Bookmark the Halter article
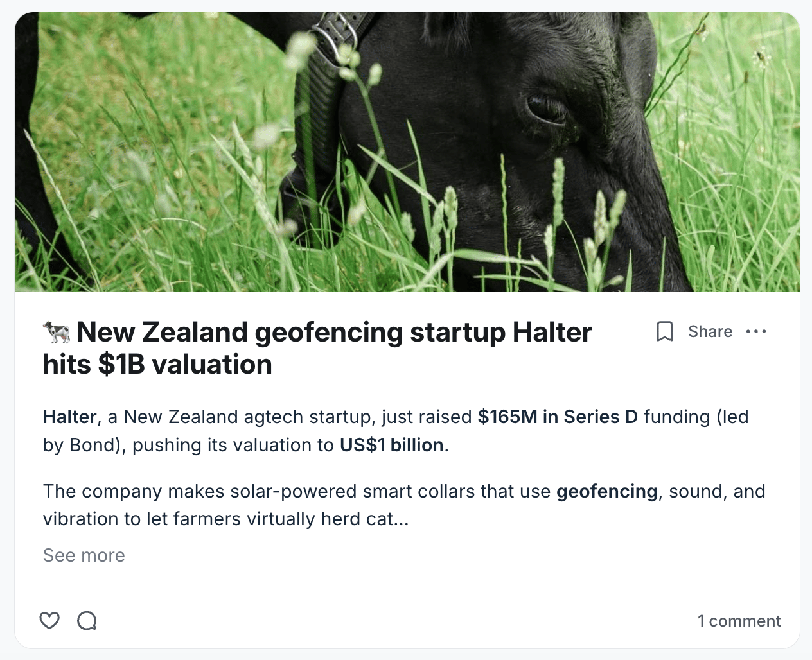Screen dimensions: 812x660 click(x=665, y=331)
